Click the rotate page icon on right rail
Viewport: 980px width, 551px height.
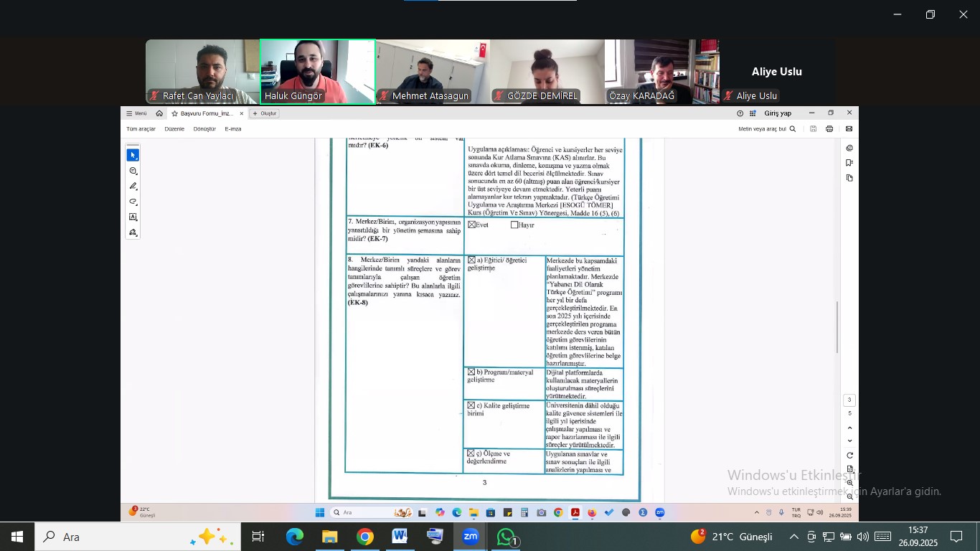pos(849,455)
